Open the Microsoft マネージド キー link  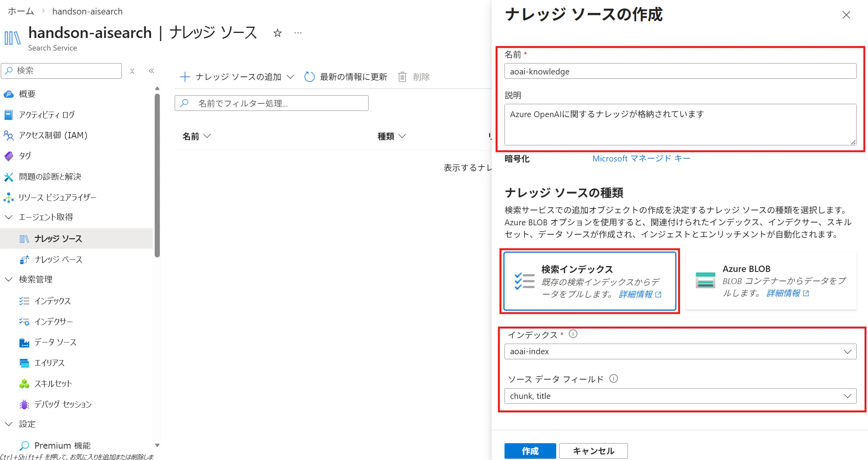tap(641, 159)
